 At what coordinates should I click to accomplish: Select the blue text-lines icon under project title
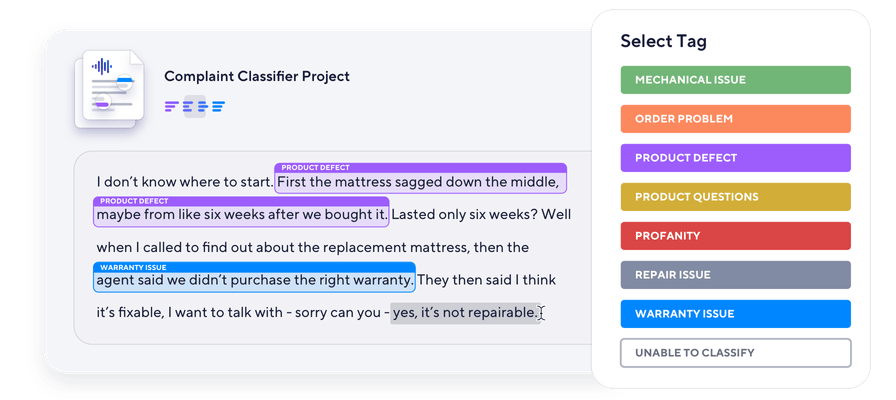218,106
